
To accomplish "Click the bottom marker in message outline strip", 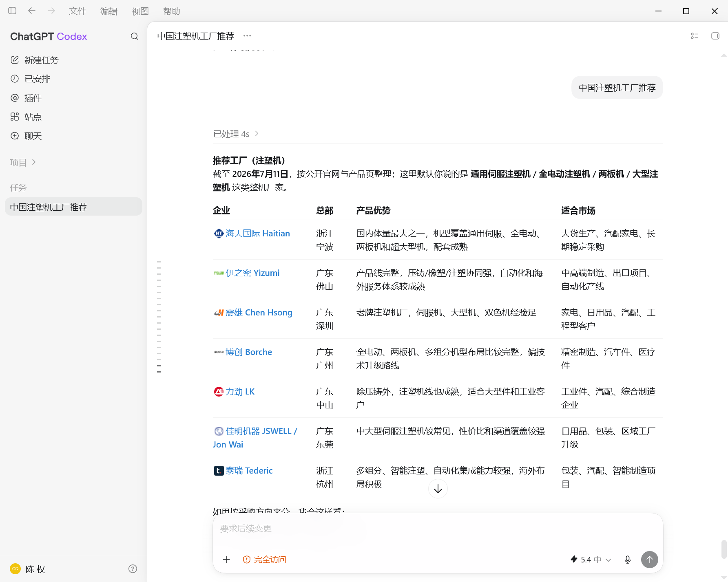I will (x=159, y=372).
